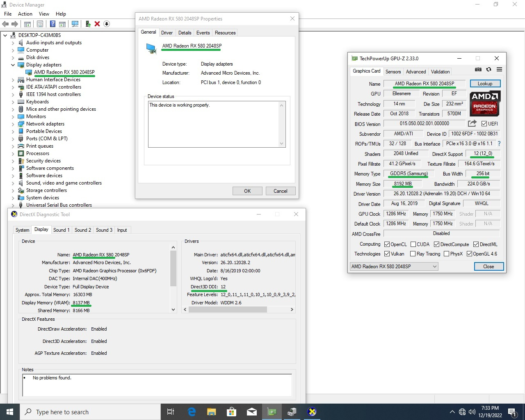Open the GPU-Z hamburger menu

pos(499,70)
